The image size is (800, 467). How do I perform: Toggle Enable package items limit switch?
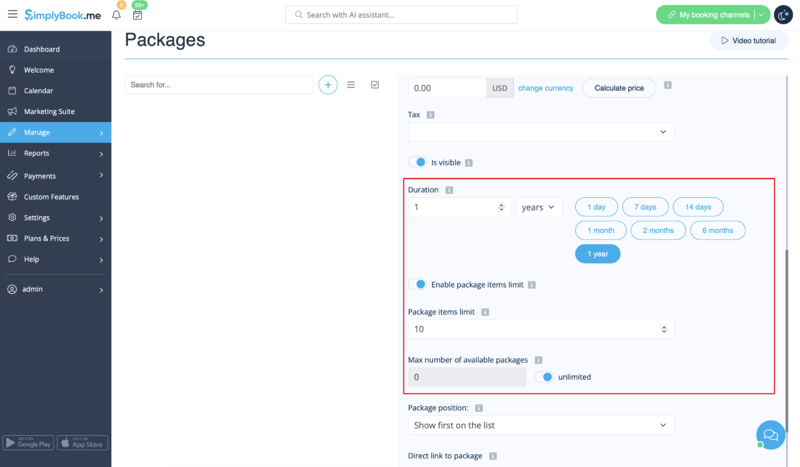(x=417, y=284)
